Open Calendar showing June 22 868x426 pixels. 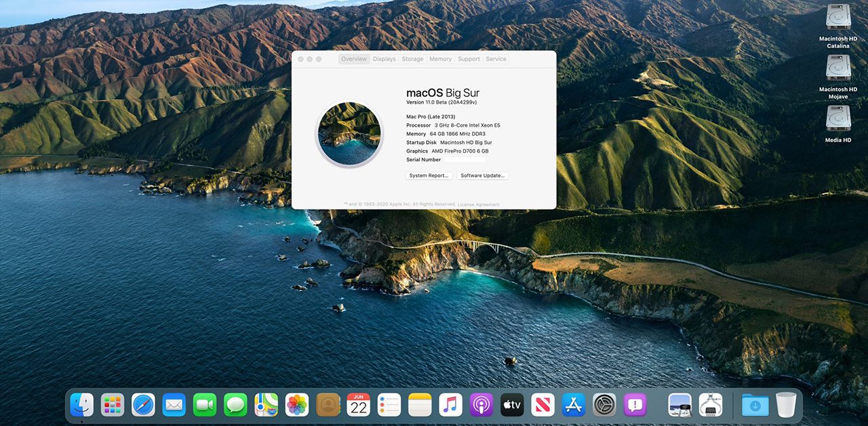click(x=359, y=405)
